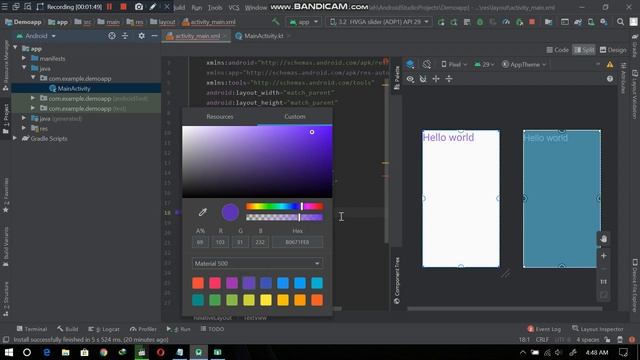Open the Opera browser from taskbar
Screen dimensions: 640x360
(160, 352)
